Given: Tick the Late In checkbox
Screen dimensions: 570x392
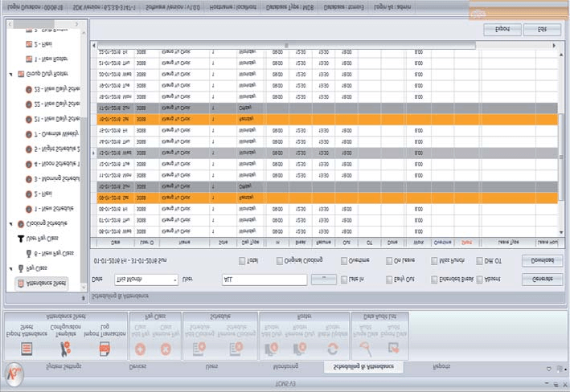Looking at the screenshot, I should (x=344, y=280).
